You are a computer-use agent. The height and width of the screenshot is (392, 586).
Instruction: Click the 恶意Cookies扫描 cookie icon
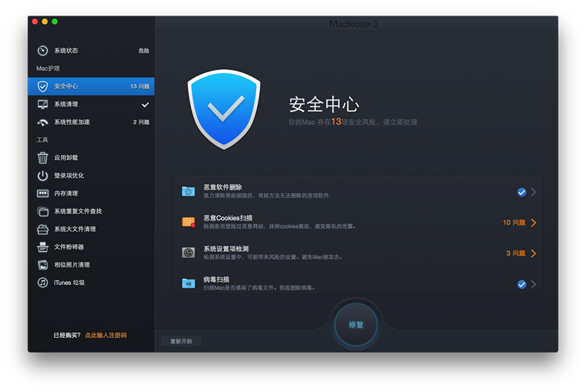click(188, 222)
